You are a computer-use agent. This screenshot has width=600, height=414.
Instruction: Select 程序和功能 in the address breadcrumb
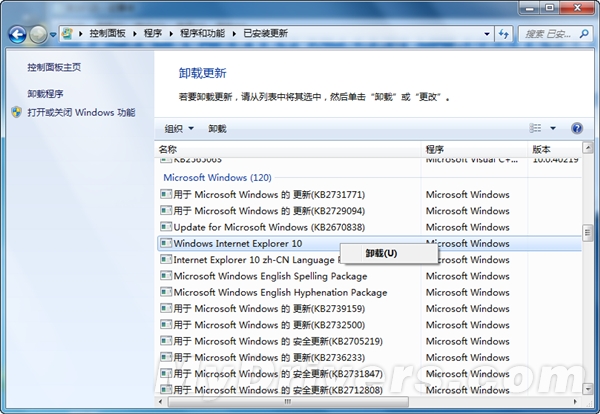point(202,34)
